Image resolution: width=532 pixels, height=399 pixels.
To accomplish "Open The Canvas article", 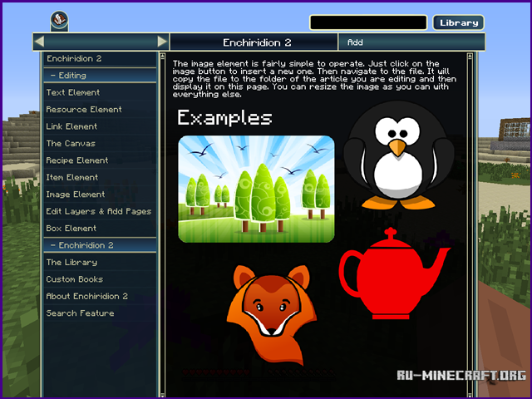I will [100, 143].
